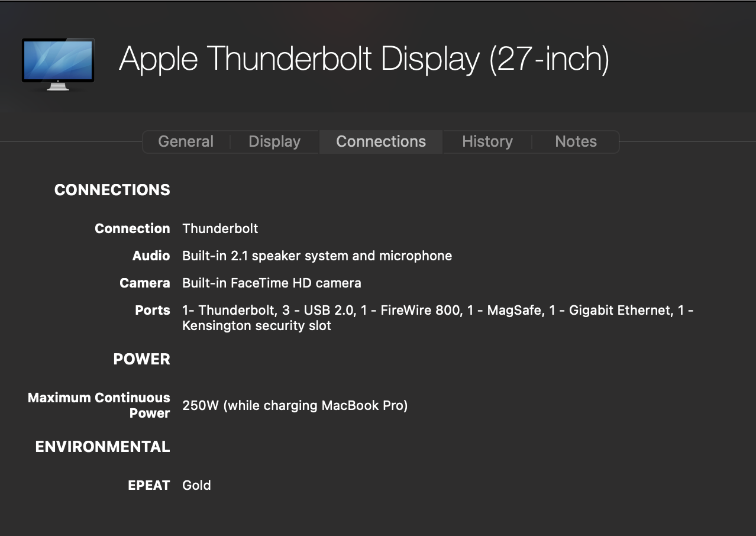Click the FaceTime HD camera value
756x536 pixels.
click(272, 283)
